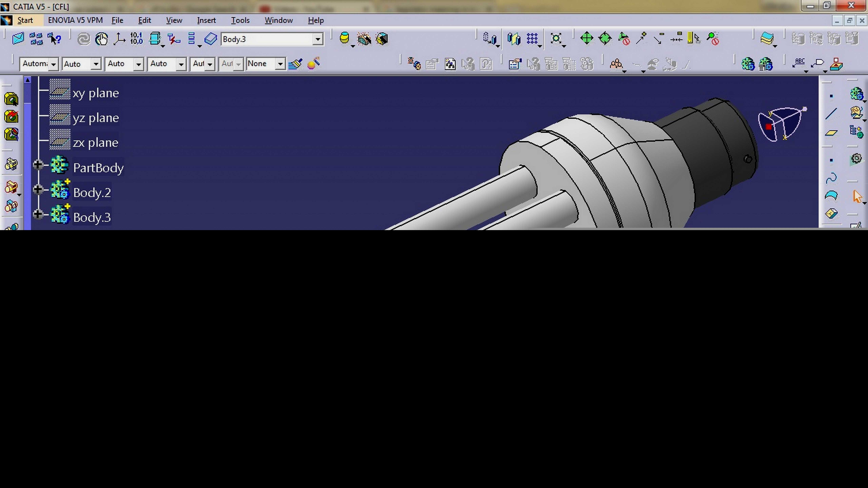Click the sphere with brush icon
Screen dimensions: 868x488
point(313,63)
